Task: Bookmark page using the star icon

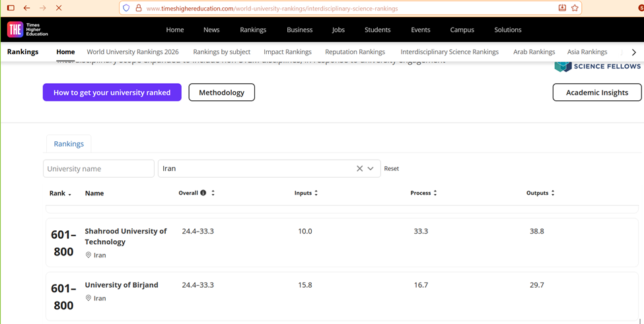Action: [575, 8]
